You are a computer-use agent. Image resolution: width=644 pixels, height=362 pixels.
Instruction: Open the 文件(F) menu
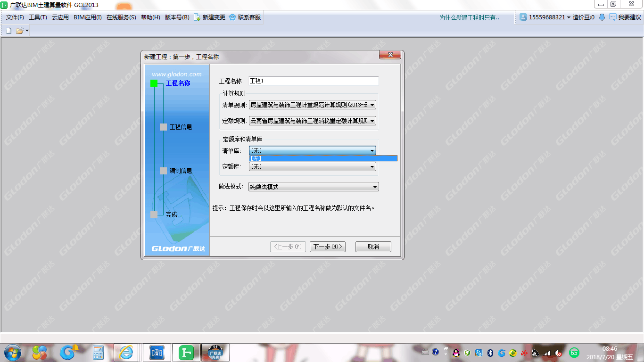pyautogui.click(x=15, y=17)
